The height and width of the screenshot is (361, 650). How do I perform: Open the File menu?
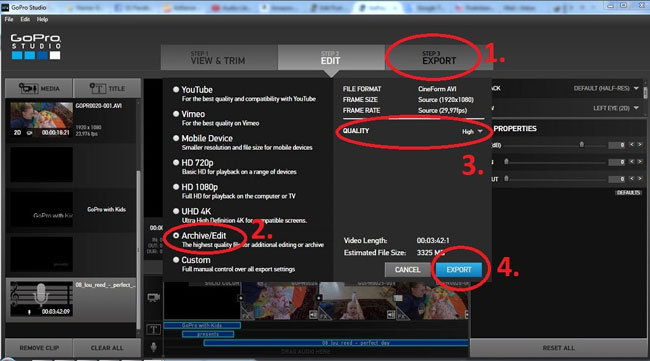(x=9, y=19)
